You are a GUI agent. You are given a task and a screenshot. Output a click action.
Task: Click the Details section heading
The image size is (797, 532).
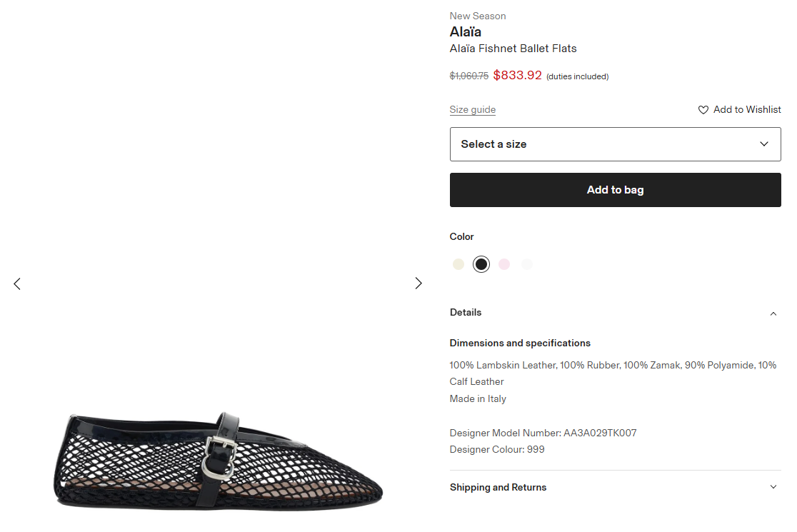click(466, 312)
